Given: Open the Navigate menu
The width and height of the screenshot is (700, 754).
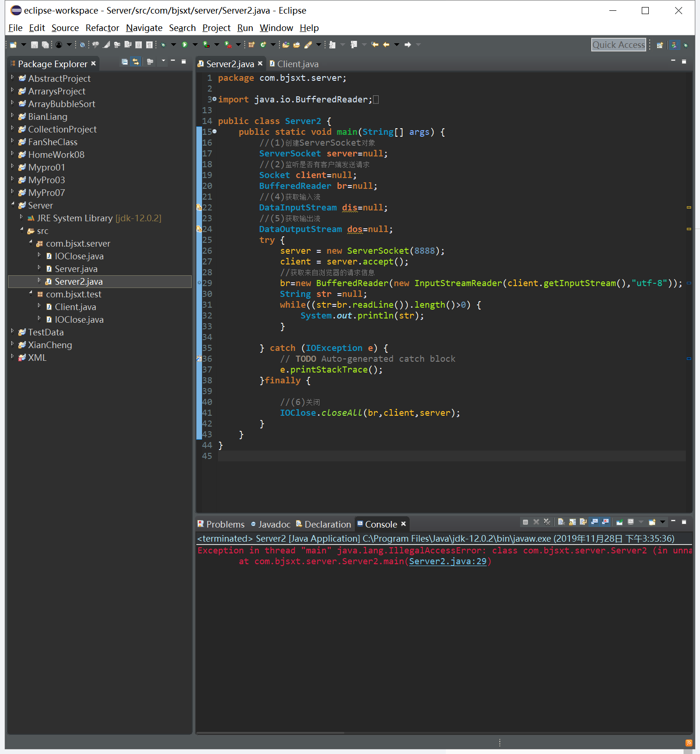Looking at the screenshot, I should click(144, 28).
